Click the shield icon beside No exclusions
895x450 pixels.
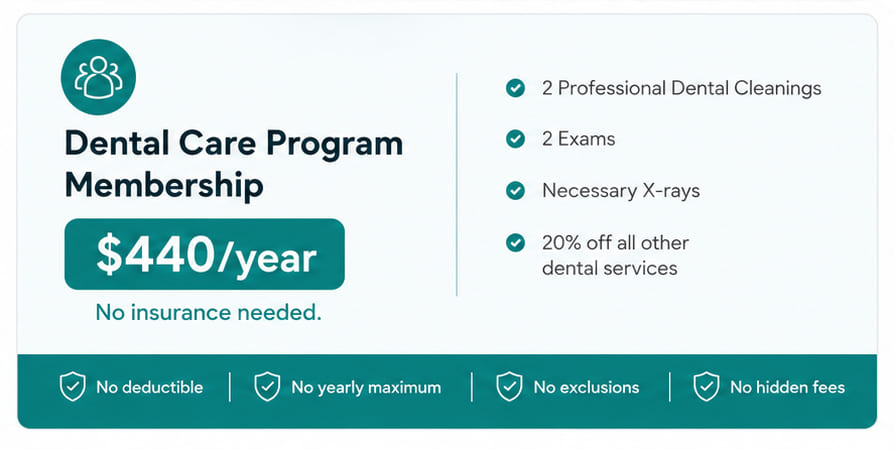click(510, 387)
